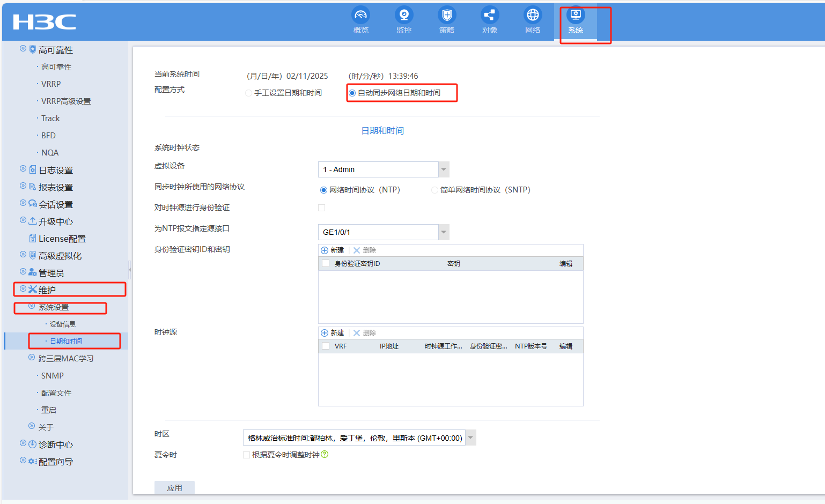Click the help icon beside 根据夏令时调整时钟
Image resolution: width=825 pixels, height=504 pixels.
click(x=325, y=455)
